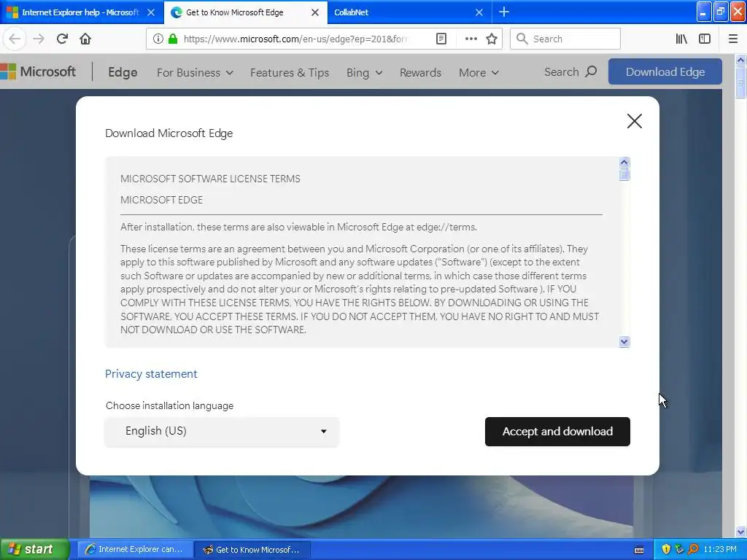The image size is (747, 560).
Task: Click the Edge site title
Action: 123,72
